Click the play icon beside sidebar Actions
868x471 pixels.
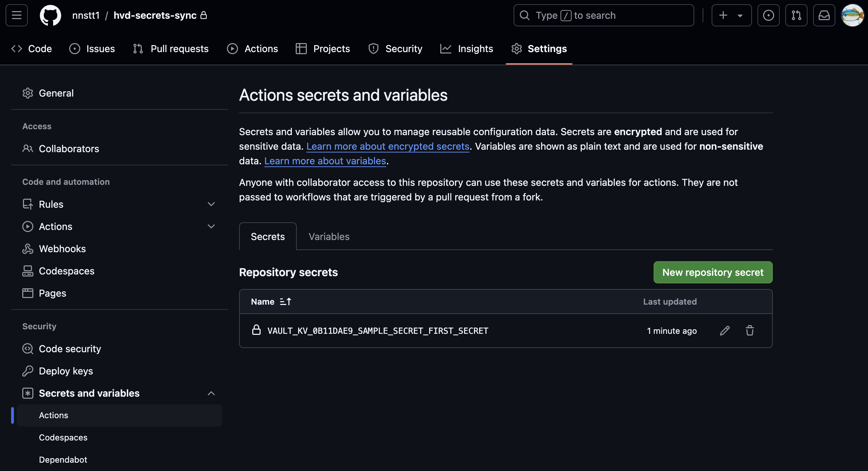tap(28, 226)
